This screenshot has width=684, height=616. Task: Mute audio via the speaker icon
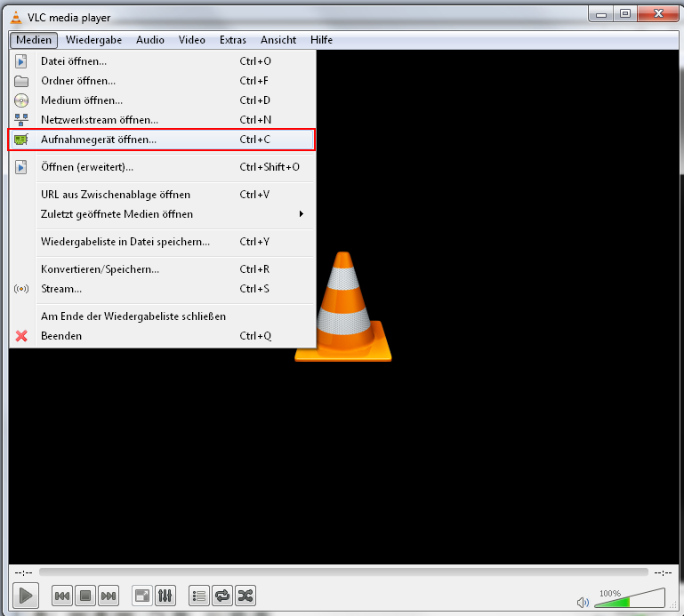(583, 603)
